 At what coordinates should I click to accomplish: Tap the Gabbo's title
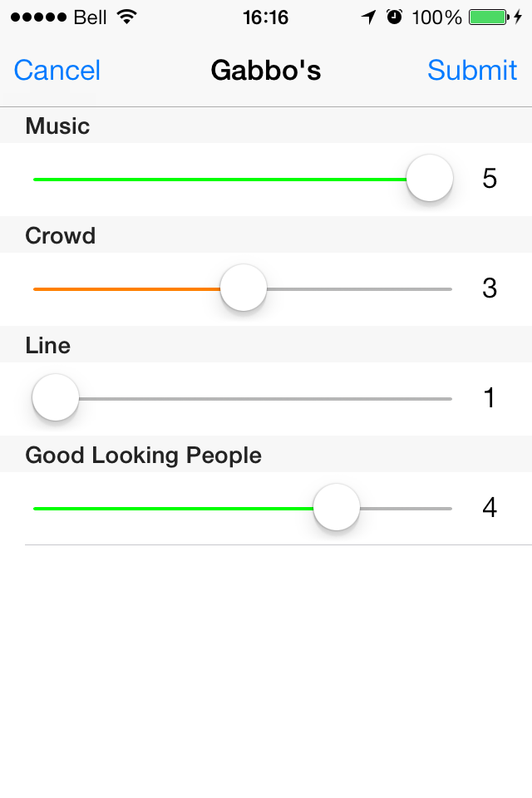point(266,70)
